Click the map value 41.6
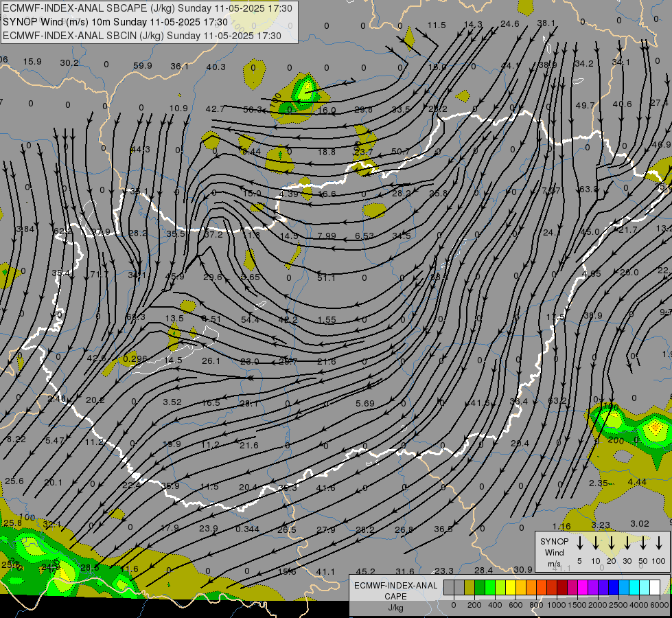Viewport: 672px width, 618px height. pos(326,488)
